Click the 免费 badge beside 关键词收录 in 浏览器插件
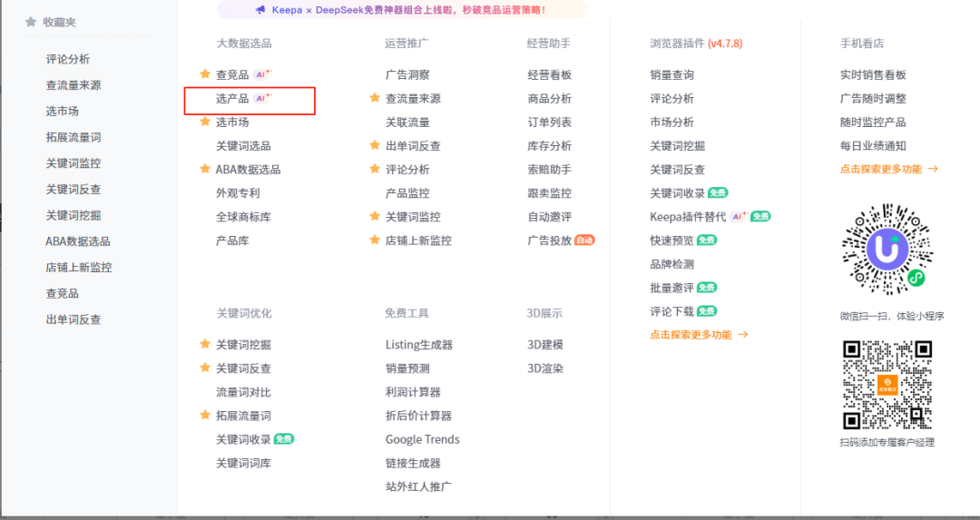This screenshot has width=980, height=520. tap(718, 192)
